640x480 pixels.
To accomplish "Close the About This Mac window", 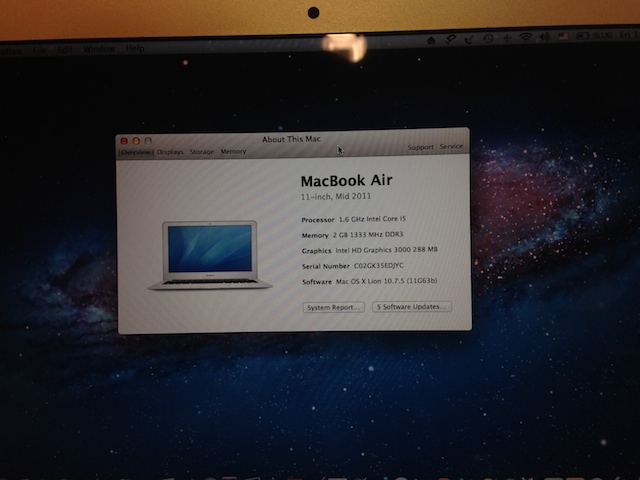I will pyautogui.click(x=124, y=141).
